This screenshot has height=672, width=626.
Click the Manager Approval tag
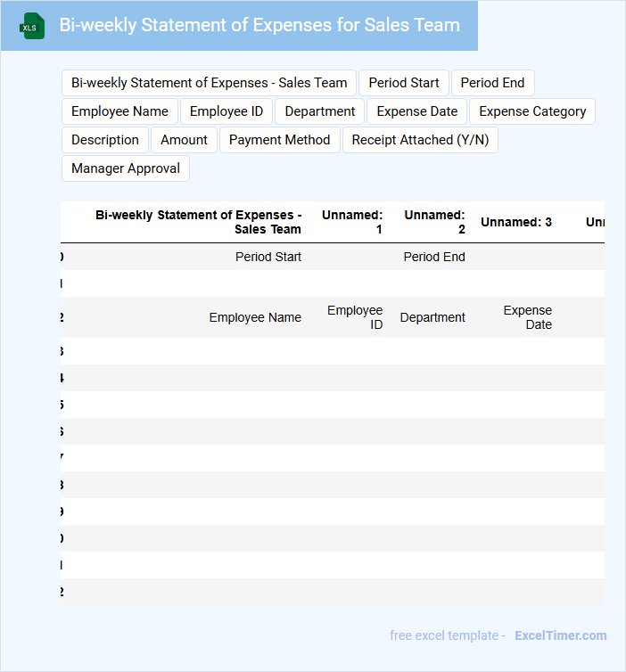[x=126, y=168]
